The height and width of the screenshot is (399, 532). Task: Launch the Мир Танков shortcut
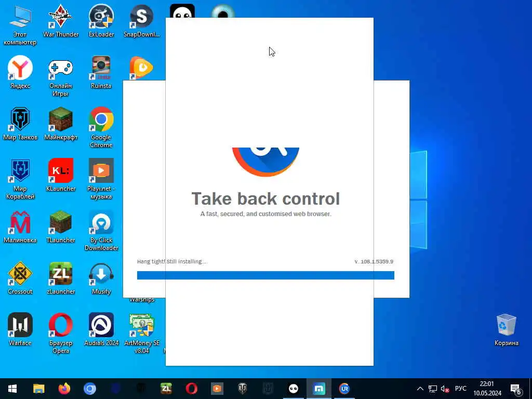(20, 124)
